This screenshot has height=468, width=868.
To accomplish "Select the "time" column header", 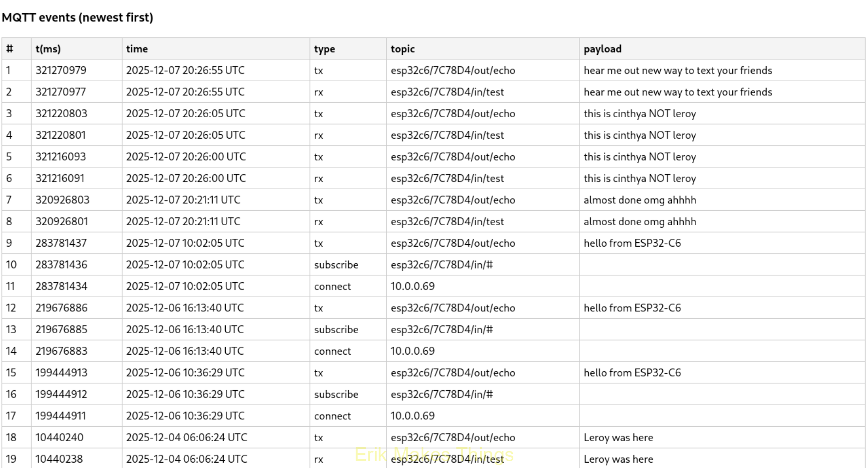I will [137, 49].
